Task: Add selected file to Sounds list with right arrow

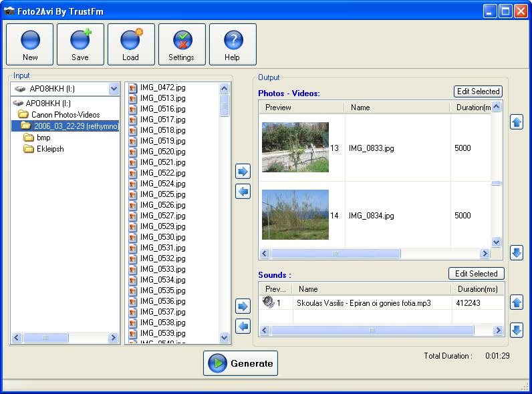Action: [x=243, y=307]
